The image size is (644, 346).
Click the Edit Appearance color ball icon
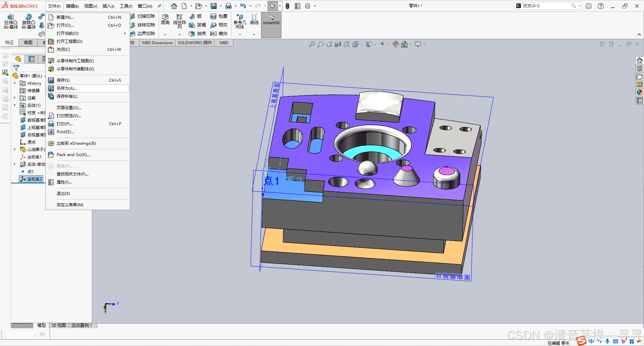point(396,44)
